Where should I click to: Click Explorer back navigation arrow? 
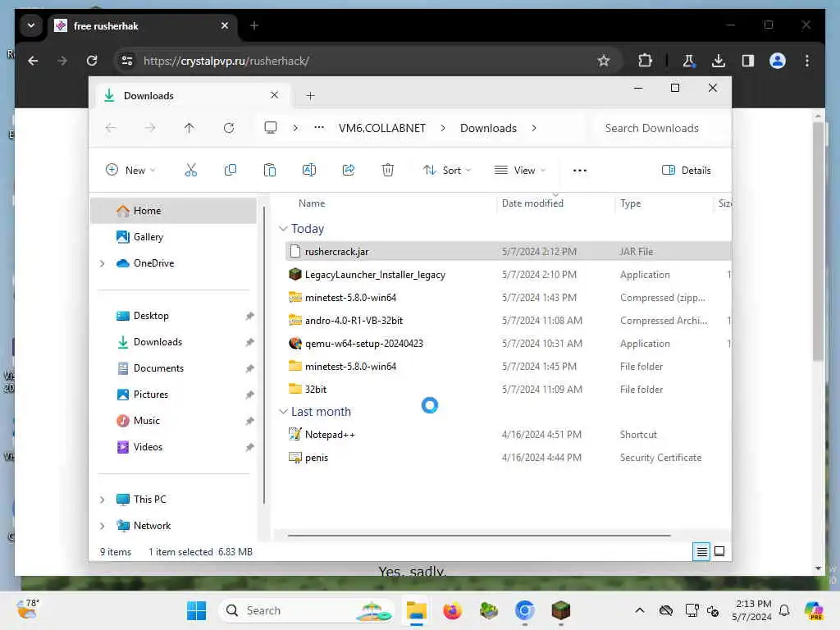click(111, 128)
